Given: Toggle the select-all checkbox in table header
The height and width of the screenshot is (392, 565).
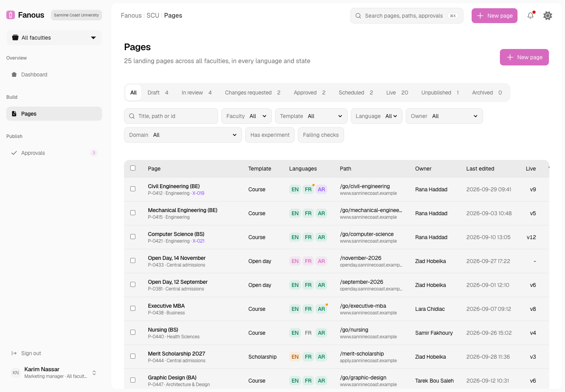Looking at the screenshot, I should (x=133, y=168).
